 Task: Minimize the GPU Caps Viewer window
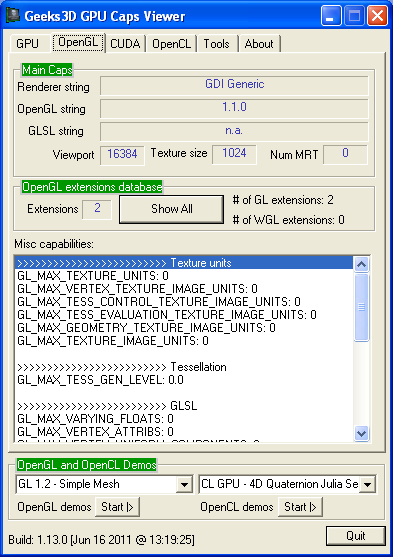coord(330,16)
